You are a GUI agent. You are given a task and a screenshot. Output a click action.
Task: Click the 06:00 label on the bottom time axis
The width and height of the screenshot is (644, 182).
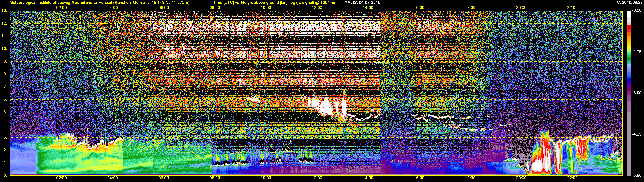point(164,178)
